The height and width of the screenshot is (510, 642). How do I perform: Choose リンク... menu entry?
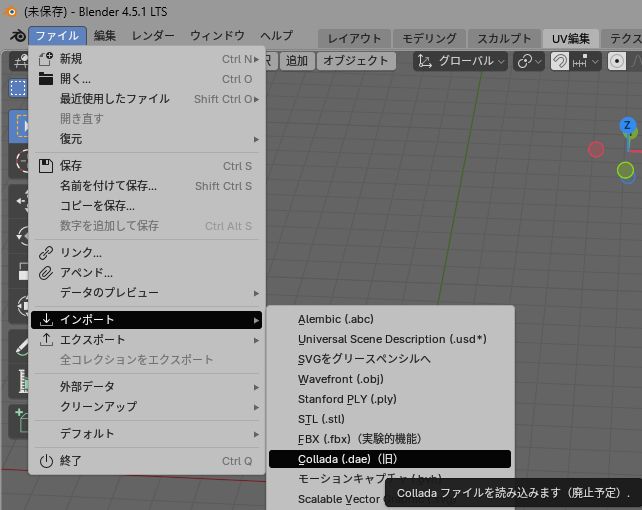click(x=147, y=253)
